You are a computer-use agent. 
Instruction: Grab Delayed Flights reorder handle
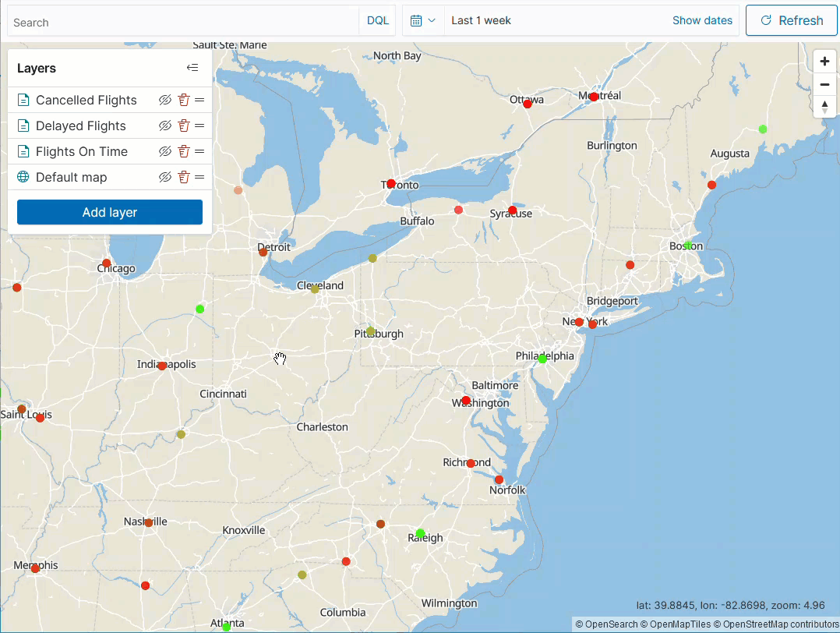pyautogui.click(x=199, y=126)
